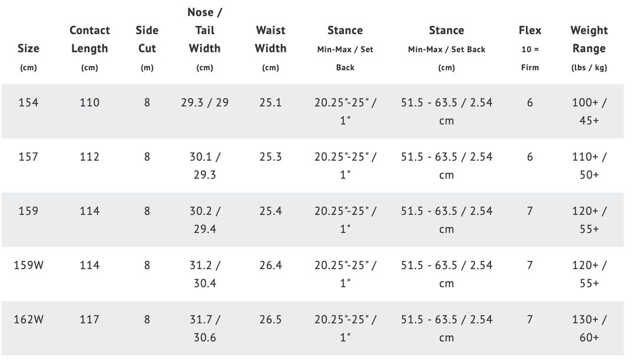Screen dimensions: 636x364
Task: Select the 154 size cell
Action: pyautogui.click(x=28, y=102)
